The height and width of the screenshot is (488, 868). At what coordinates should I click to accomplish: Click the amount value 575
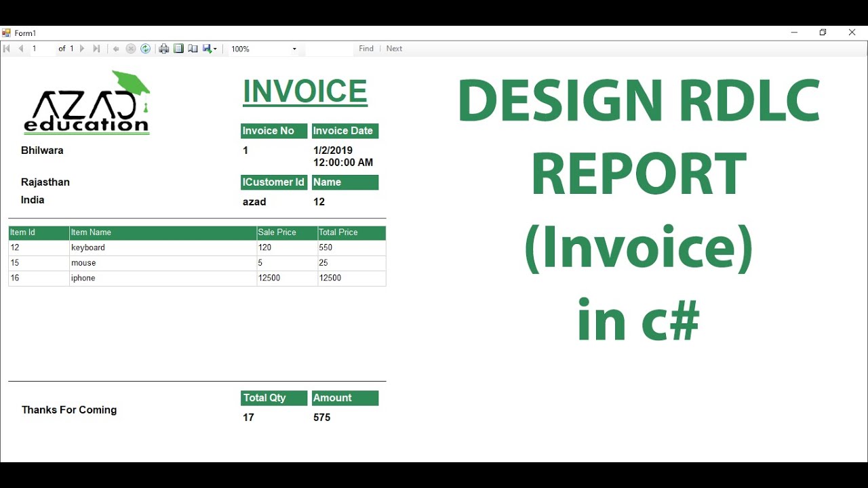pyautogui.click(x=322, y=418)
